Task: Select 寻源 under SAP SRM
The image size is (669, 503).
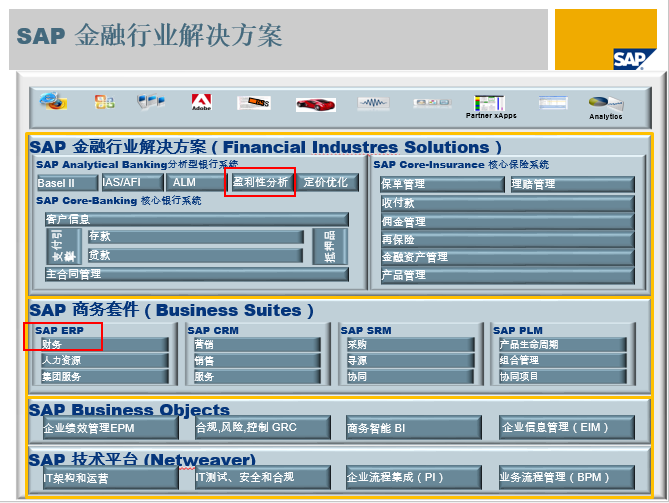Action: [410, 361]
